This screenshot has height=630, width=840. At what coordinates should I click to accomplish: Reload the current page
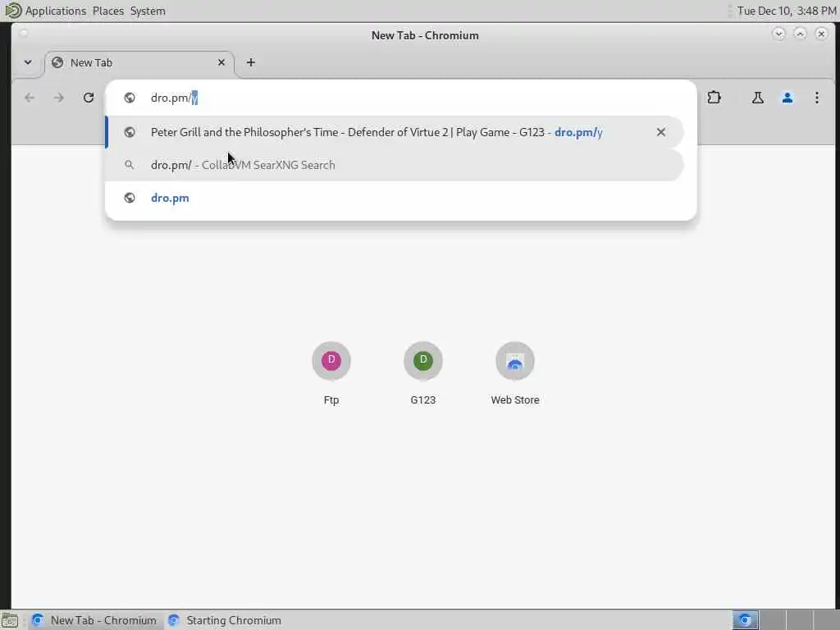tap(89, 98)
